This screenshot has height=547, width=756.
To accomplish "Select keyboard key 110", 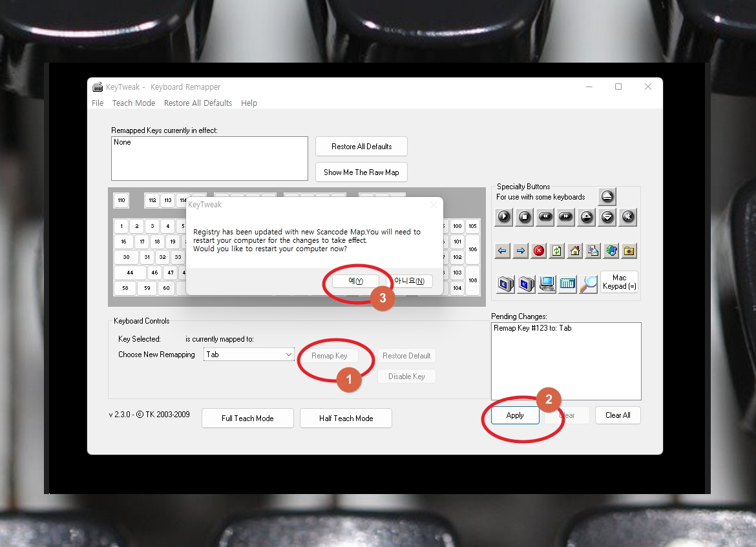I will pos(121,200).
